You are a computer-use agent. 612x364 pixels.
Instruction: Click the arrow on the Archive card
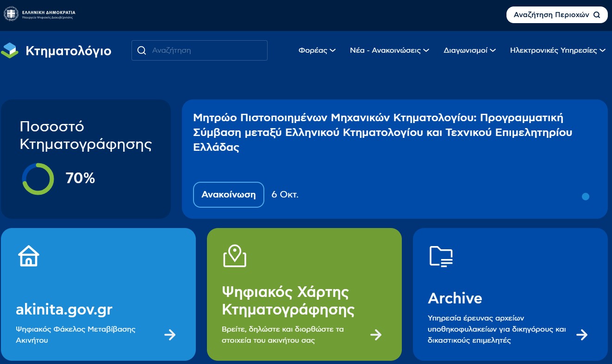(582, 335)
